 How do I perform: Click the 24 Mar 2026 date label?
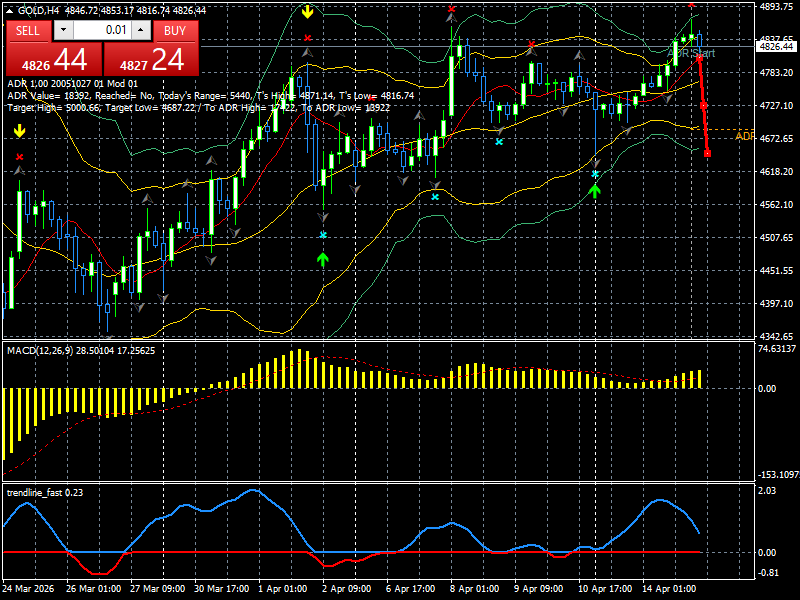coord(28,588)
